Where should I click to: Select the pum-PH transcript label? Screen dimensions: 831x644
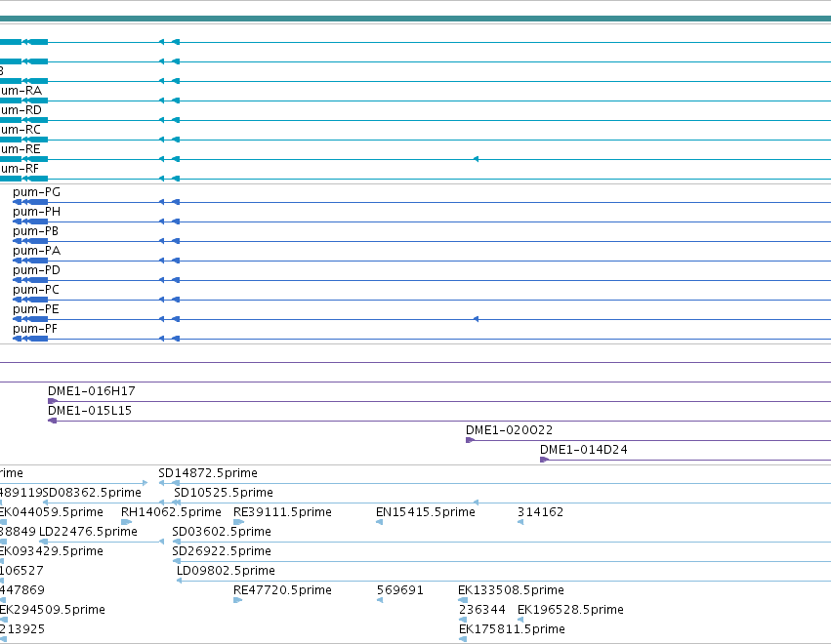coord(36,212)
